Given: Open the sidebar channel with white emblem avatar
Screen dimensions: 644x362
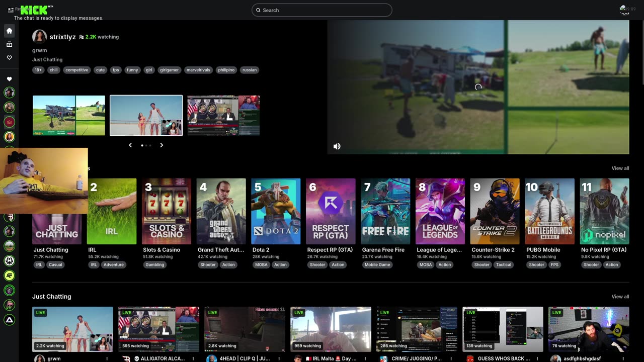Looking at the screenshot, I should tap(9, 260).
